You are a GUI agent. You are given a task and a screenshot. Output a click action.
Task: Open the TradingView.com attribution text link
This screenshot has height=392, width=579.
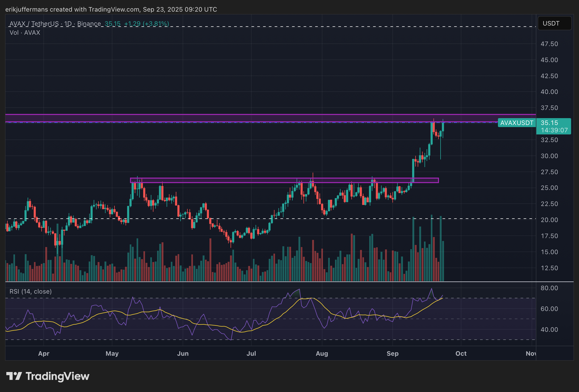[x=114, y=9]
